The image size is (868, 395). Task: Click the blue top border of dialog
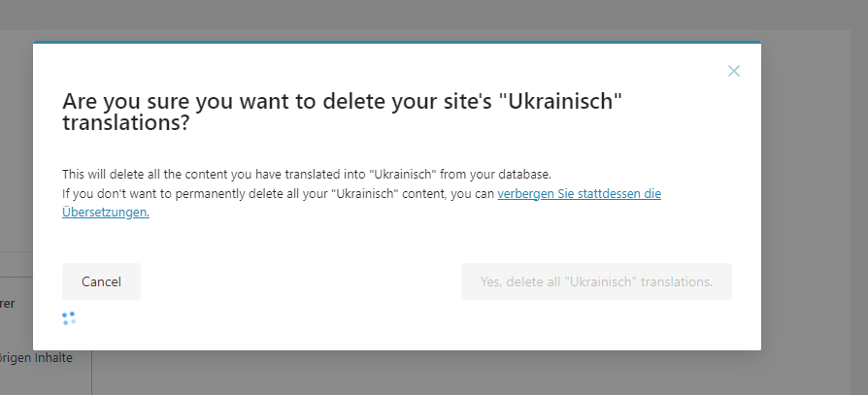pos(397,42)
